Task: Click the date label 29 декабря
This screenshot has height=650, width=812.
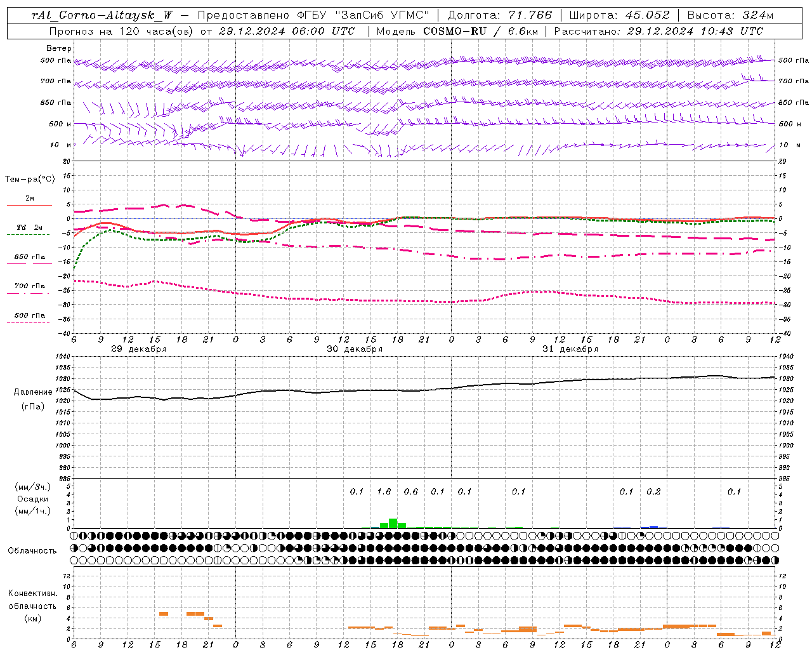Action: click(x=139, y=349)
